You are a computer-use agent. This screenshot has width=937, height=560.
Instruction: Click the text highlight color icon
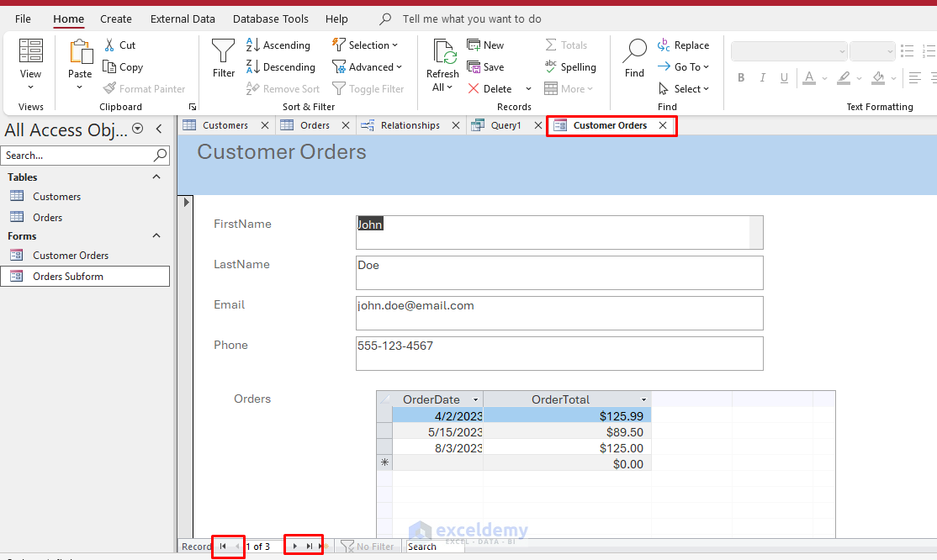844,77
